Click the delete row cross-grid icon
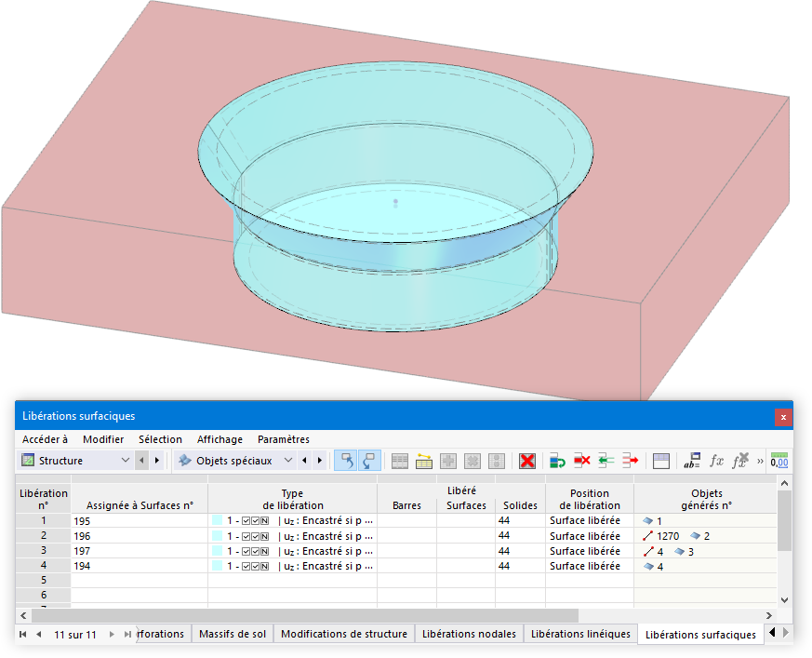This screenshot has height=658, width=812. [473, 461]
